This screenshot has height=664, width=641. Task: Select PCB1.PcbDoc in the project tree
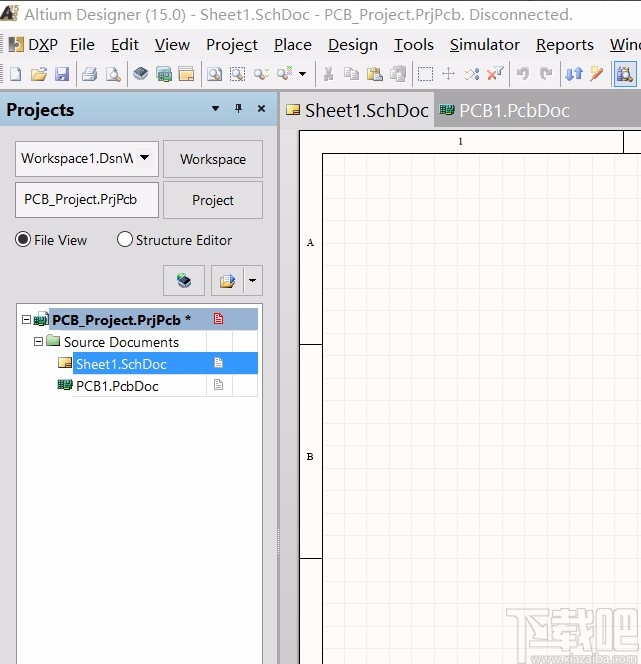(117, 386)
